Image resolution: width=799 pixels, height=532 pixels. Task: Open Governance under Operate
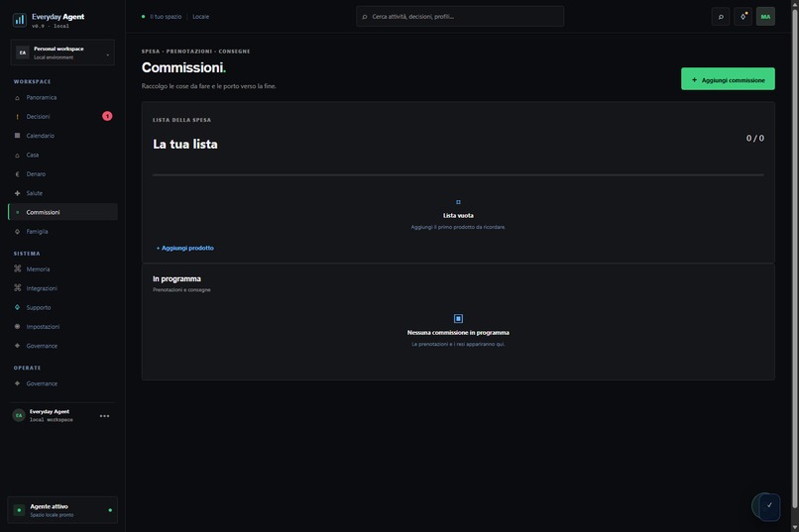62,383
